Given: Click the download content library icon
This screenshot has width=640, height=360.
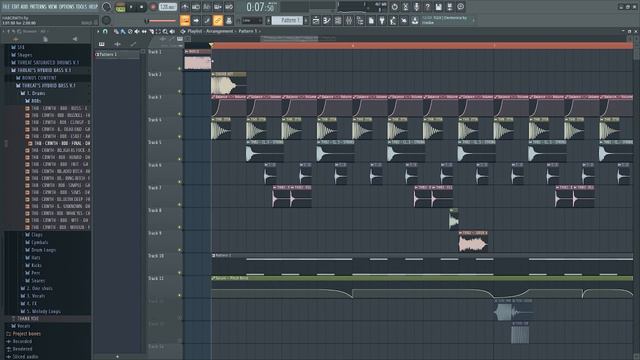Looking at the screenshot, I should pos(415,20).
